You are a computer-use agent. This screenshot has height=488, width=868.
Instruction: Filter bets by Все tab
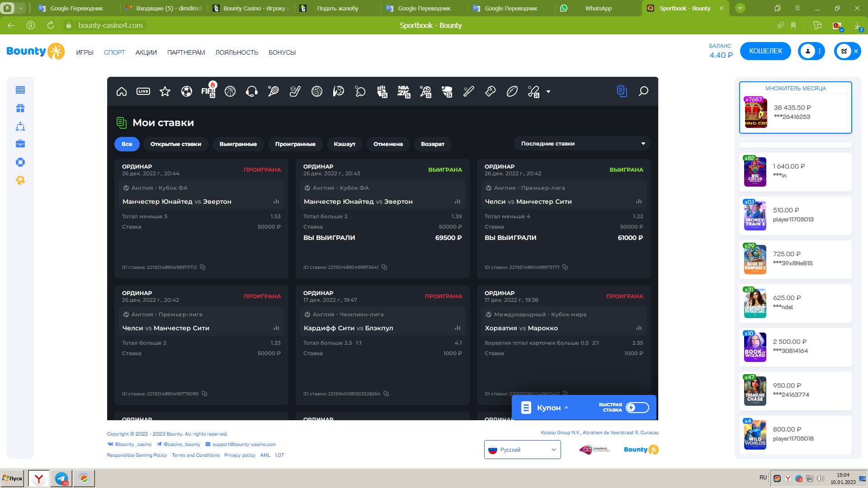click(127, 144)
